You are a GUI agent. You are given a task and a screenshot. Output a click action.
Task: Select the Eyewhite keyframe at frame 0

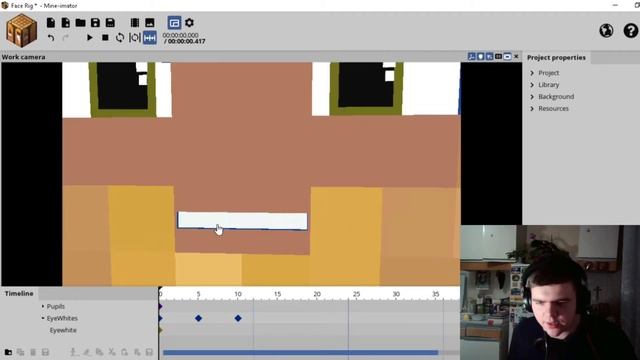click(160, 330)
